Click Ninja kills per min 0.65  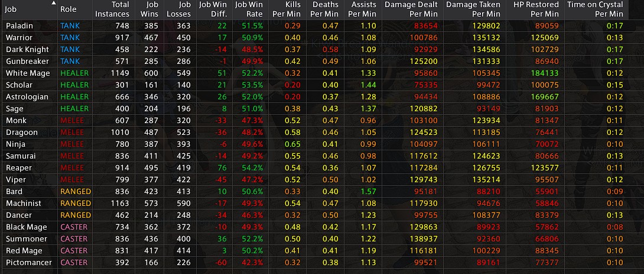(x=292, y=144)
